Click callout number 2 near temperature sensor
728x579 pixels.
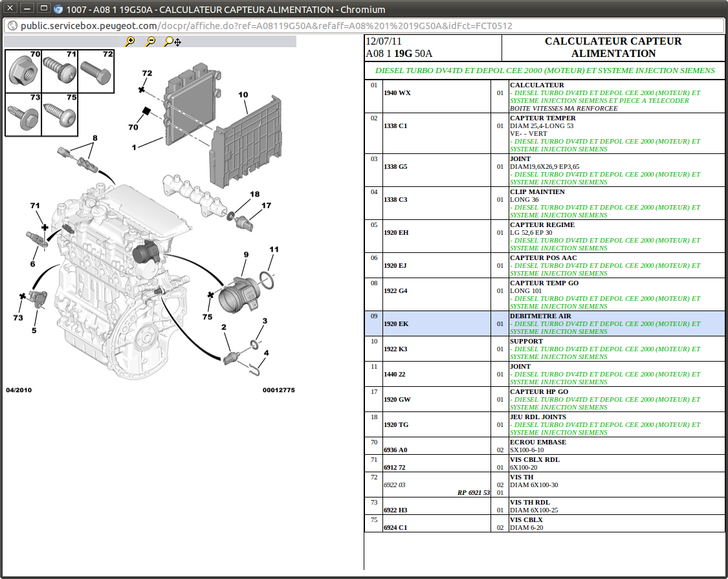224,327
